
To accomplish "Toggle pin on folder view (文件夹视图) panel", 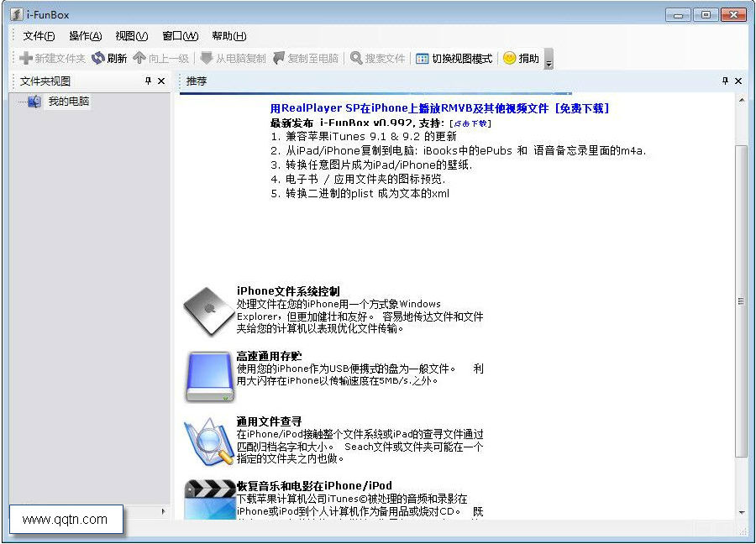I will click(x=149, y=81).
